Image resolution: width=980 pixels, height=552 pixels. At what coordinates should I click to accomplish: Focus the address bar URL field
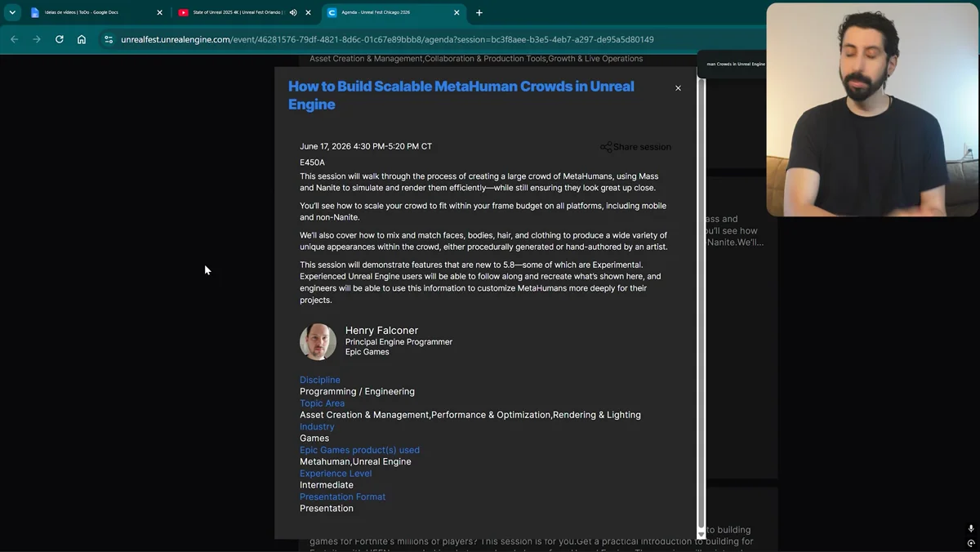pos(433,39)
